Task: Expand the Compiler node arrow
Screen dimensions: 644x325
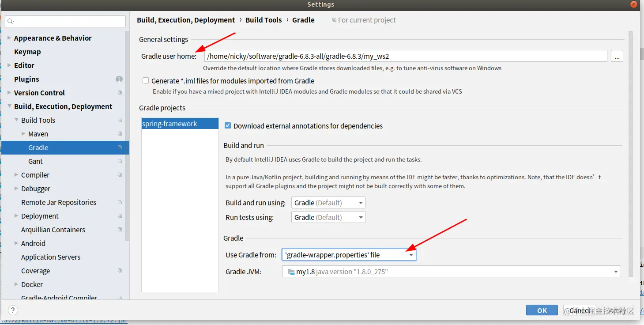Action: (x=16, y=175)
